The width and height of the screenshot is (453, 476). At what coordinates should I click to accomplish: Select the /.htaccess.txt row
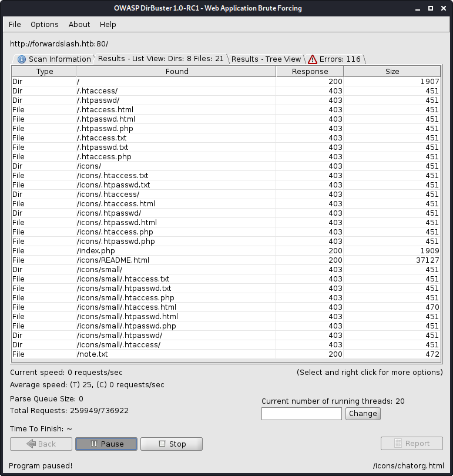(x=226, y=138)
